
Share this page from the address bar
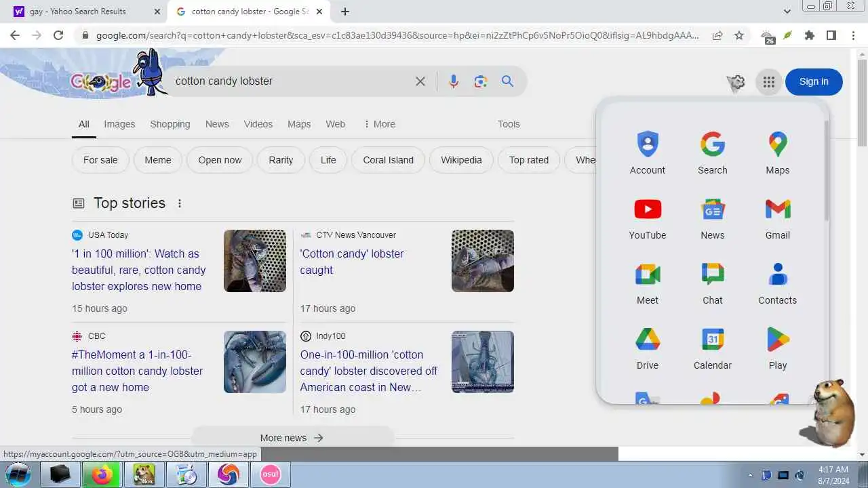(x=717, y=35)
